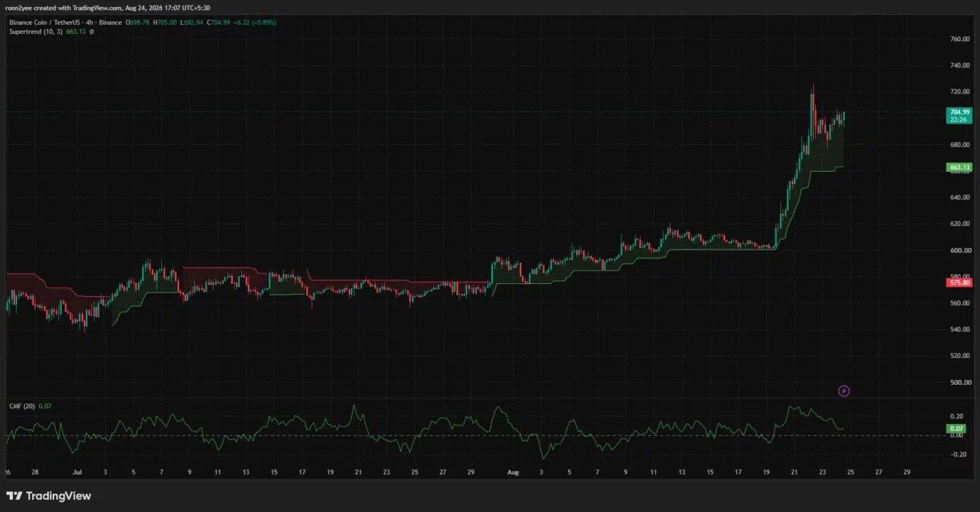Click the close value C704.99 in legend
This screenshot has width=980, height=512.
(217, 23)
